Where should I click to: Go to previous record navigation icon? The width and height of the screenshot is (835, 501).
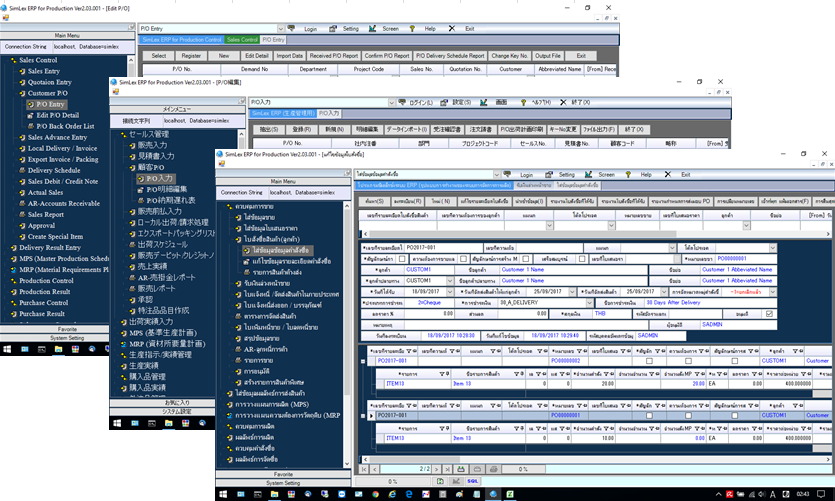point(375,469)
